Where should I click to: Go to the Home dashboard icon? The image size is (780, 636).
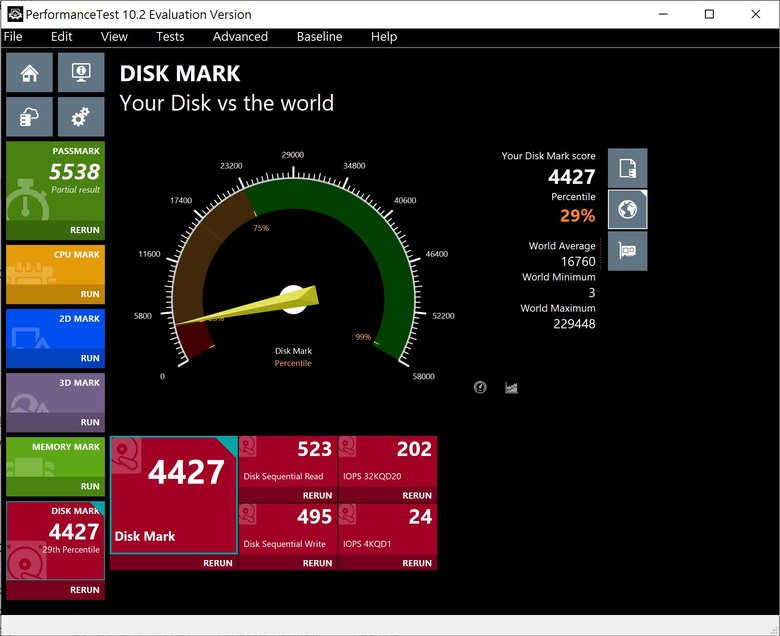pos(29,73)
